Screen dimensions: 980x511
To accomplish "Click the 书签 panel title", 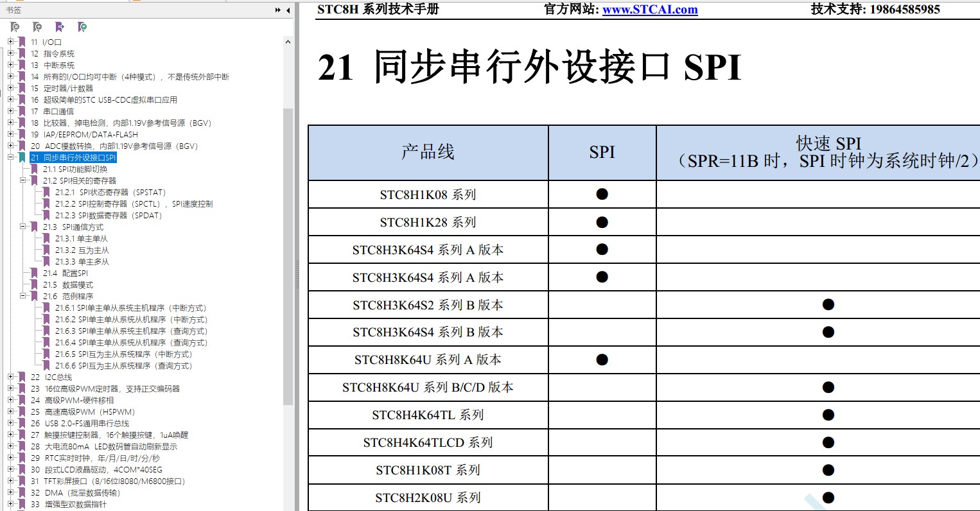I will (x=13, y=10).
